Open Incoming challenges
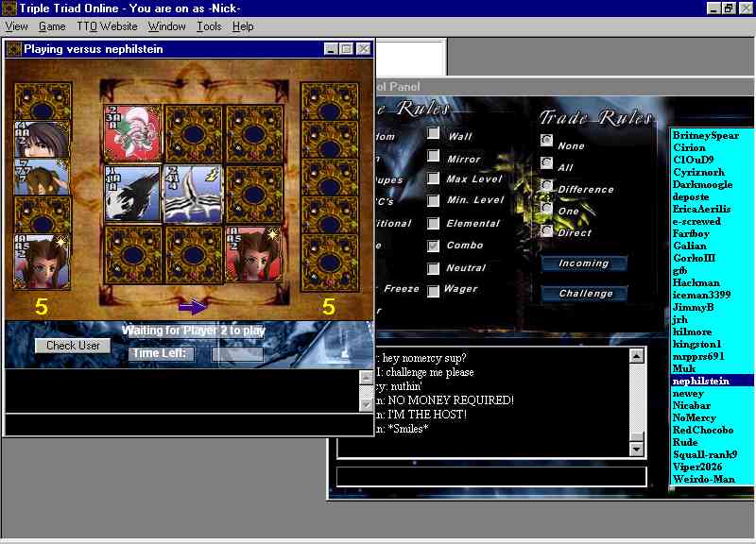Screen dimensions: 756x544 [x=584, y=263]
